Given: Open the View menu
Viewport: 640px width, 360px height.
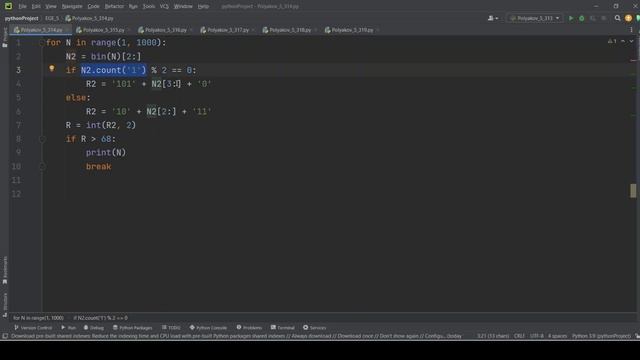Looking at the screenshot, I should point(51,6).
